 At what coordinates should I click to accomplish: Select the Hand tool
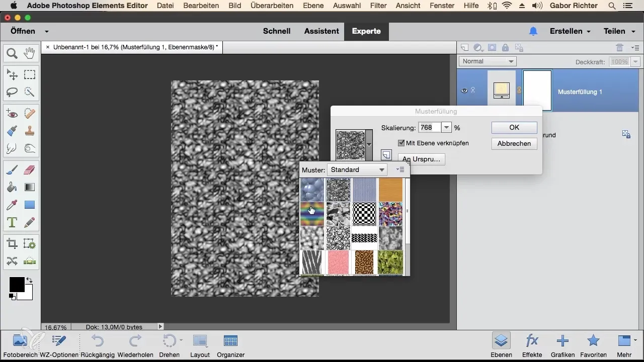click(x=29, y=53)
